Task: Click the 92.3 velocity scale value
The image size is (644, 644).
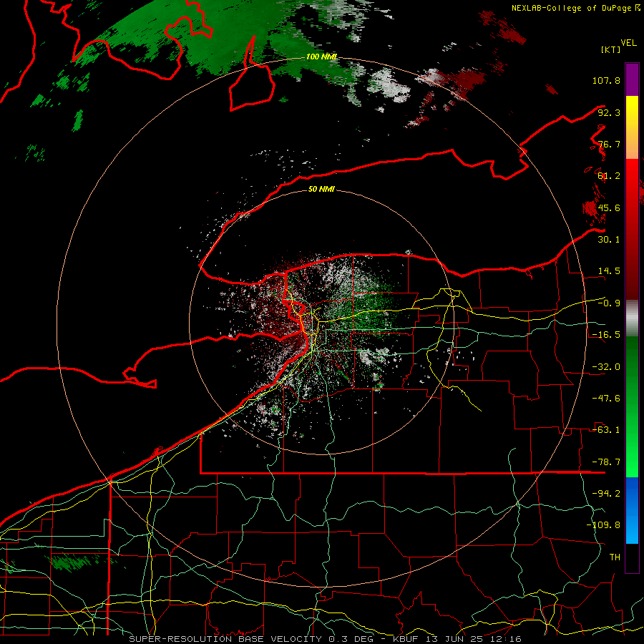Action: click(x=609, y=112)
